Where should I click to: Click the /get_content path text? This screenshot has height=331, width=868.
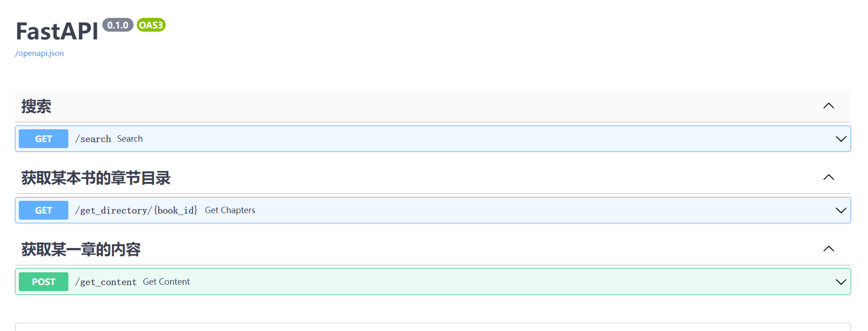pyautogui.click(x=106, y=282)
